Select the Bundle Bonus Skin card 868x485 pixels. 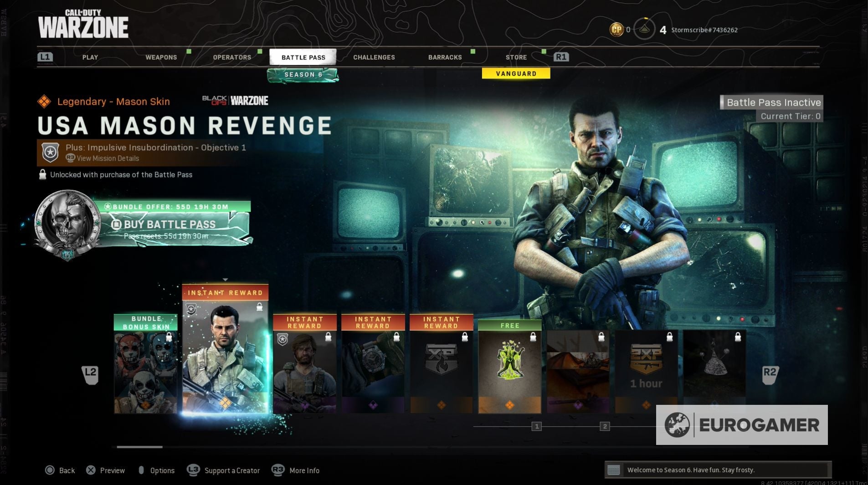point(145,364)
